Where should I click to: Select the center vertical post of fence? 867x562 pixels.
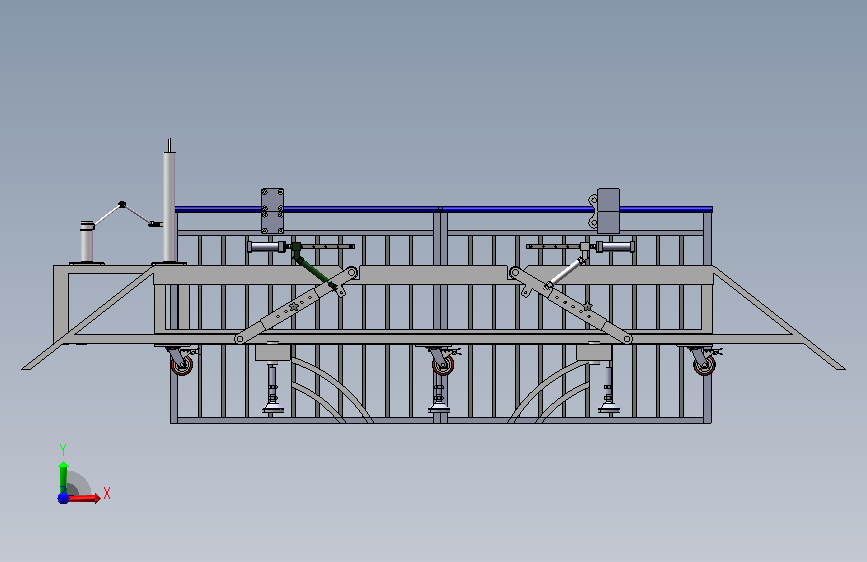[x=440, y=315]
